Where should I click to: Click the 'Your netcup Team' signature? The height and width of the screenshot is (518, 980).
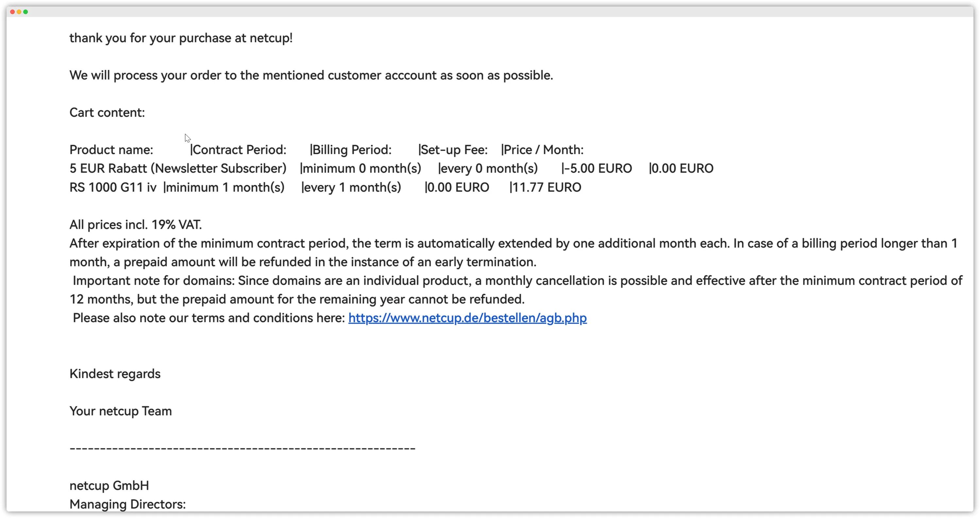click(x=121, y=411)
